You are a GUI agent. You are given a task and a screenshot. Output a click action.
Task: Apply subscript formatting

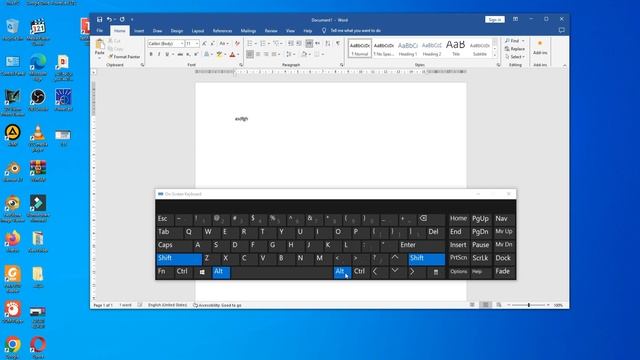coord(188,54)
